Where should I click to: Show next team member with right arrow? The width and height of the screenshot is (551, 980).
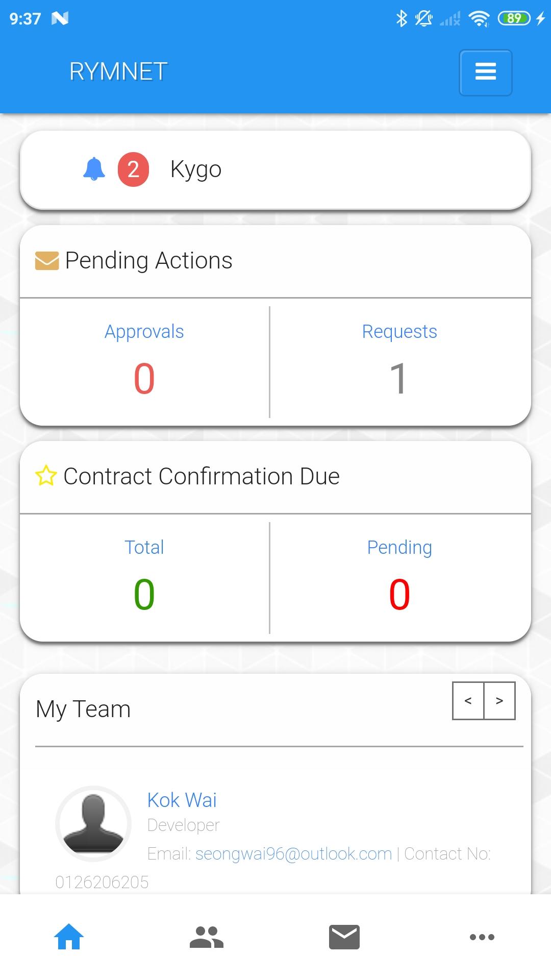tap(499, 701)
